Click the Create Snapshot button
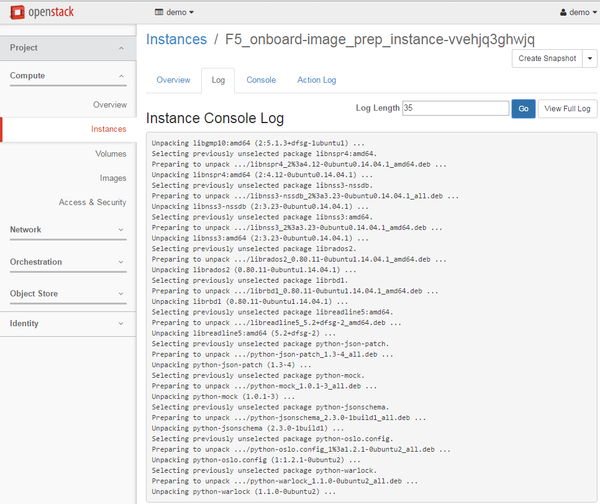 (x=547, y=58)
